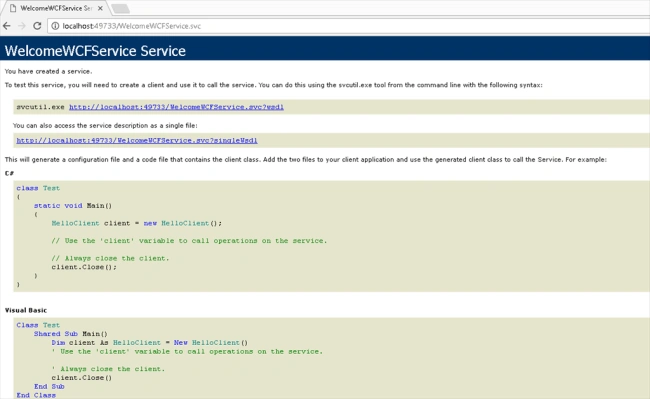Click the 'To test this service' instruction paragraph

tap(273, 85)
